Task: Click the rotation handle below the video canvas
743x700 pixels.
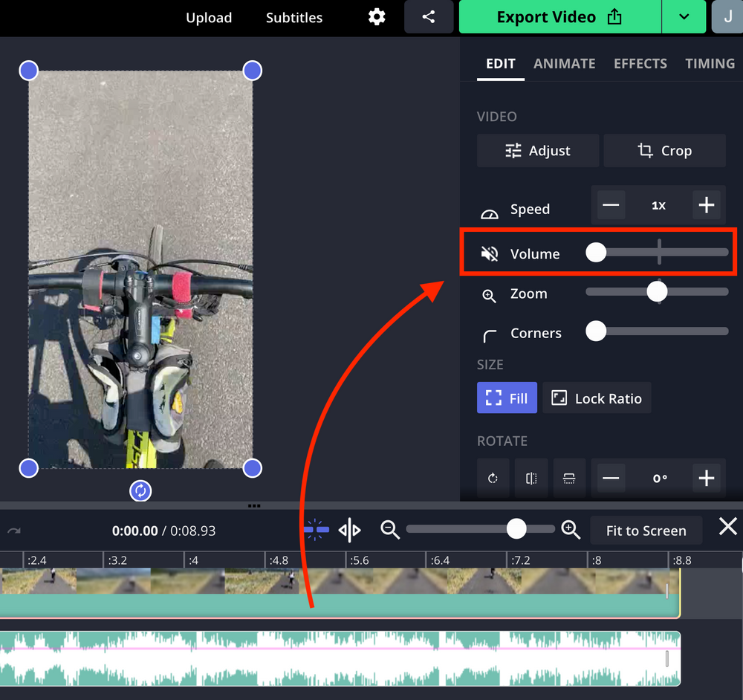Action: (140, 491)
